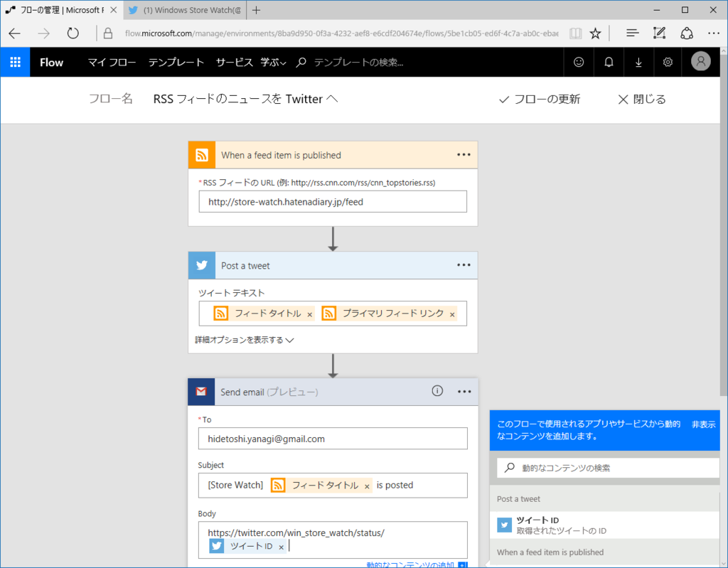Click the Twitter icon next to ツイート ID
The height and width of the screenshot is (568, 728).
[504, 525]
